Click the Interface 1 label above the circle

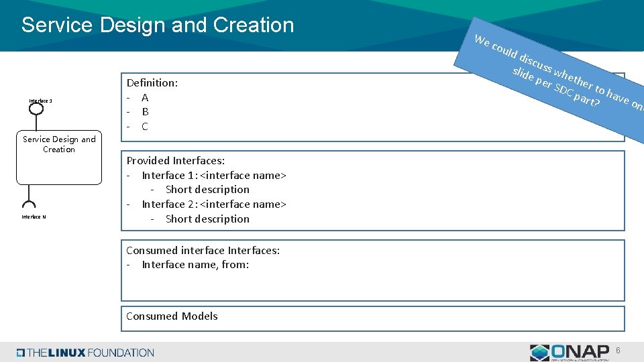tap(40, 101)
